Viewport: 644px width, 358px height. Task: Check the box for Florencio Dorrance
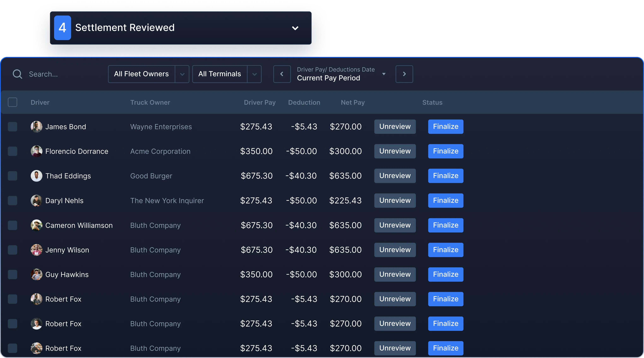pyautogui.click(x=12, y=151)
